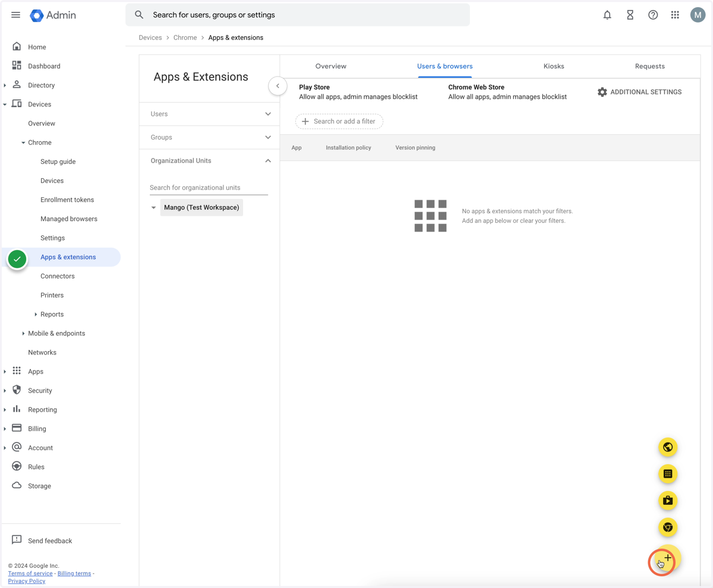Add app by URL globe button
Image resolution: width=713 pixels, height=588 pixels.
[668, 447]
